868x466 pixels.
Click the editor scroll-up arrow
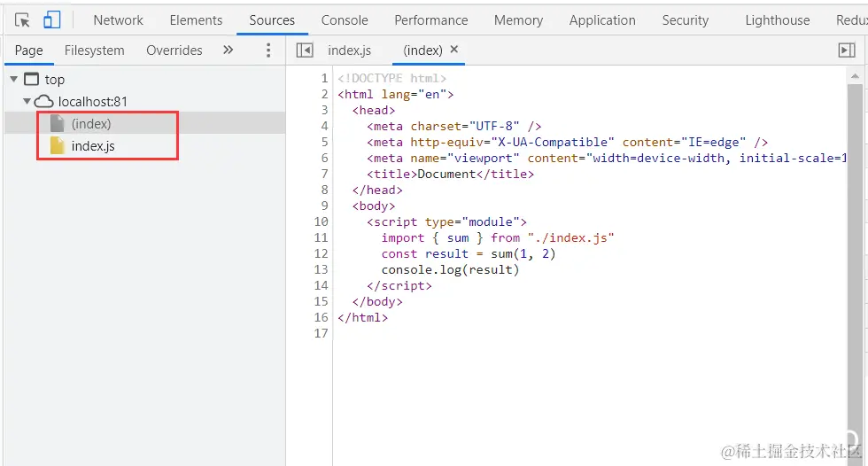coord(856,76)
